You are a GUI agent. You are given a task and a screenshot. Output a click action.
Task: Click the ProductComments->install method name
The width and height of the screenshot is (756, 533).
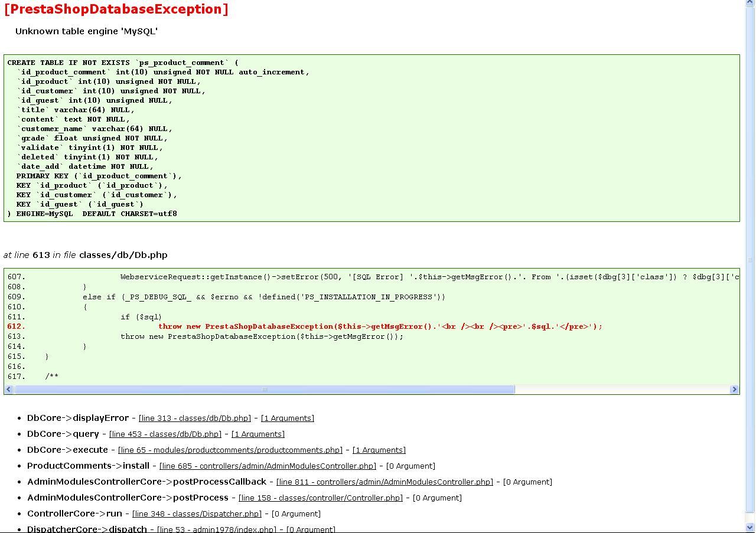(x=89, y=466)
